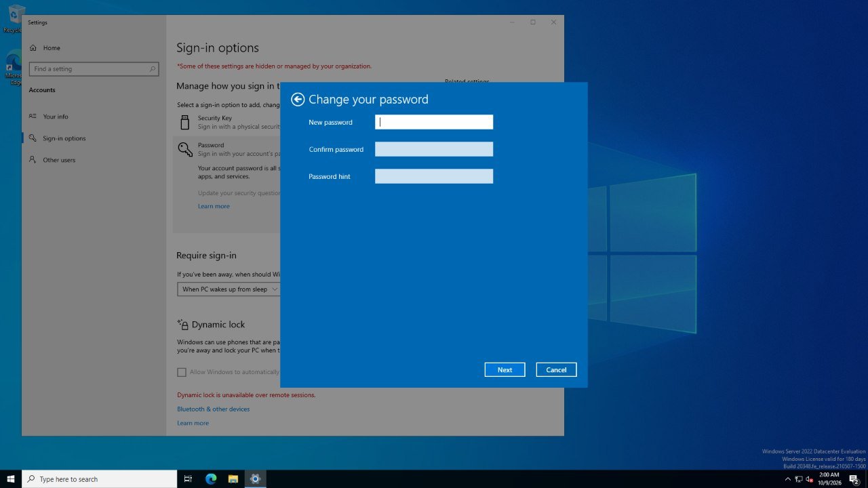Viewport: 868px width, 488px height.
Task: Select the Security Key sign-in option
Action: coord(227,122)
